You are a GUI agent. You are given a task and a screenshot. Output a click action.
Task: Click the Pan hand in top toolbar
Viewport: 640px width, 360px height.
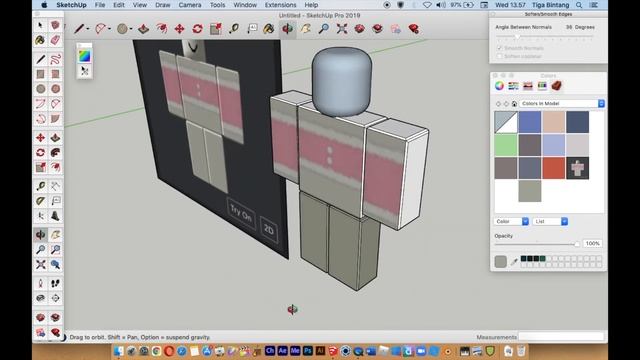click(x=306, y=29)
